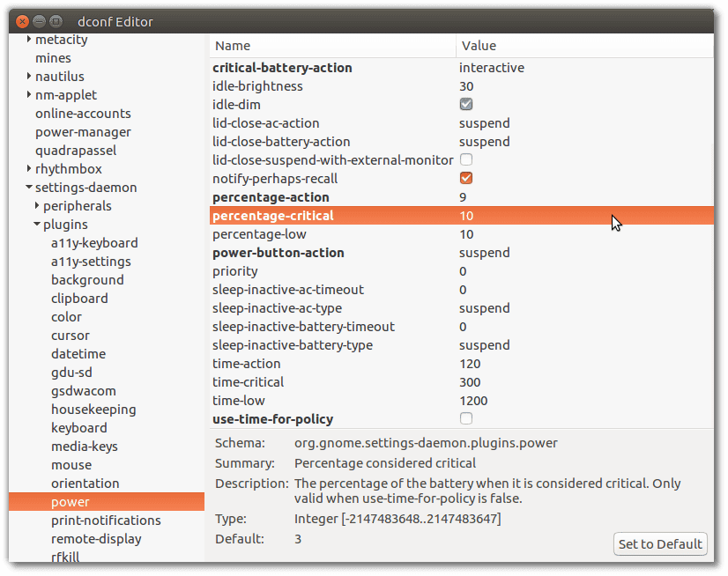728x576 pixels.
Task: Click the Value column header
Action: point(585,46)
